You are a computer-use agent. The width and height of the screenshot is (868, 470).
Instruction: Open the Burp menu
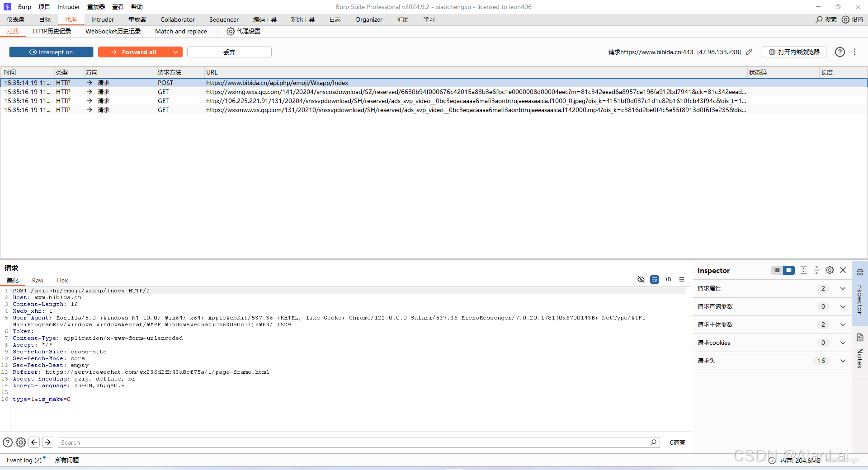tap(24, 7)
